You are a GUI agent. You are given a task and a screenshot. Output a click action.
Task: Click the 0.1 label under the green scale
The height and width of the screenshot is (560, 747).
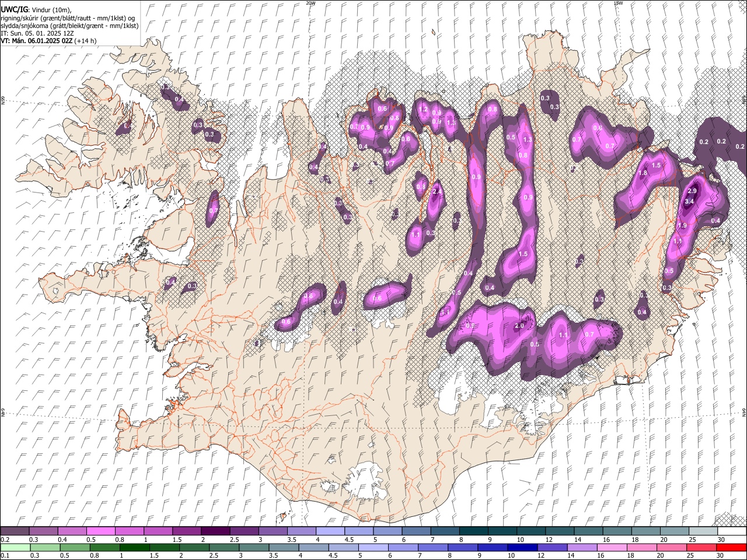tap(5, 556)
